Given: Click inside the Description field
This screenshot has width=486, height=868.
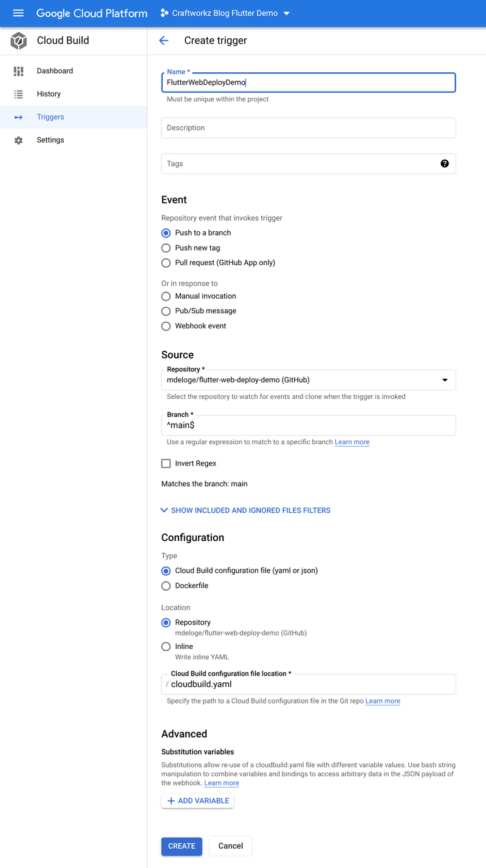Looking at the screenshot, I should pos(308,127).
